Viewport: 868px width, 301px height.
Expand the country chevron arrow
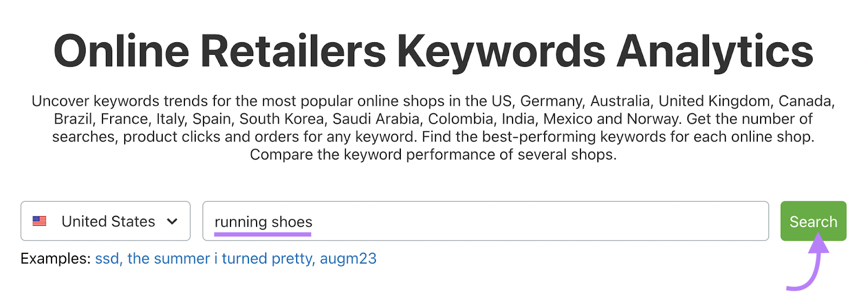(172, 221)
